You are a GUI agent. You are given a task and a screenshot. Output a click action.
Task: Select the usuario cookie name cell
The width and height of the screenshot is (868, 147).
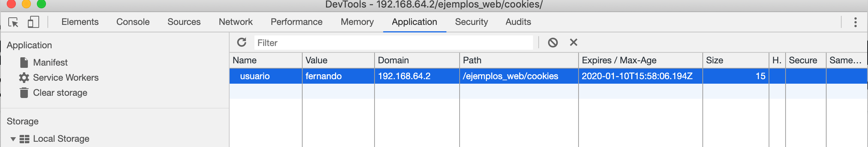click(266, 76)
